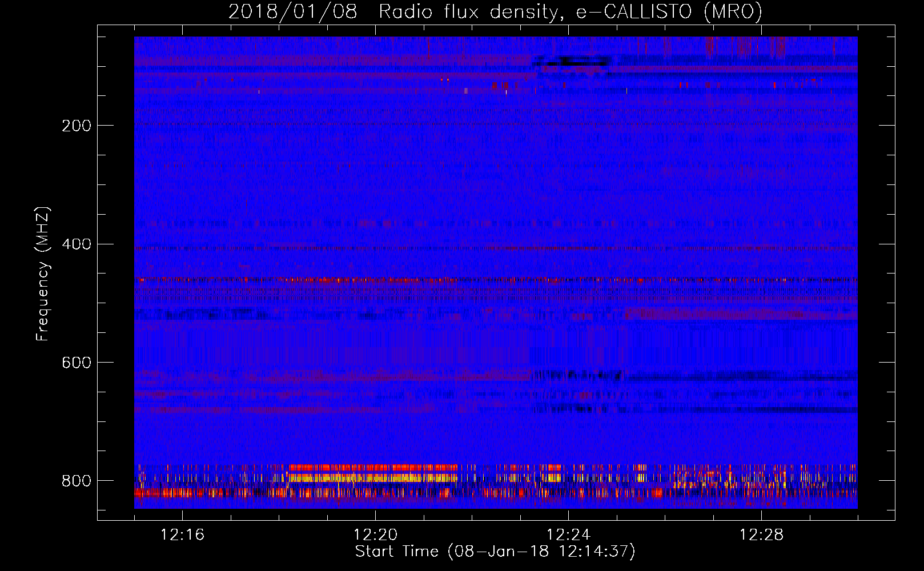This screenshot has height=571, width=924.
Task: Select the 600 frequency tick label
Action: [x=77, y=363]
